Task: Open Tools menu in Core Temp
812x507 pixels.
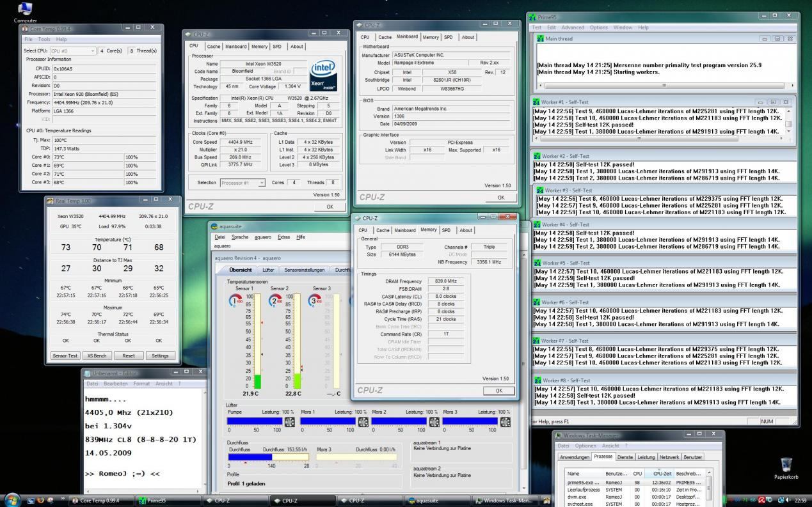Action: (44, 39)
